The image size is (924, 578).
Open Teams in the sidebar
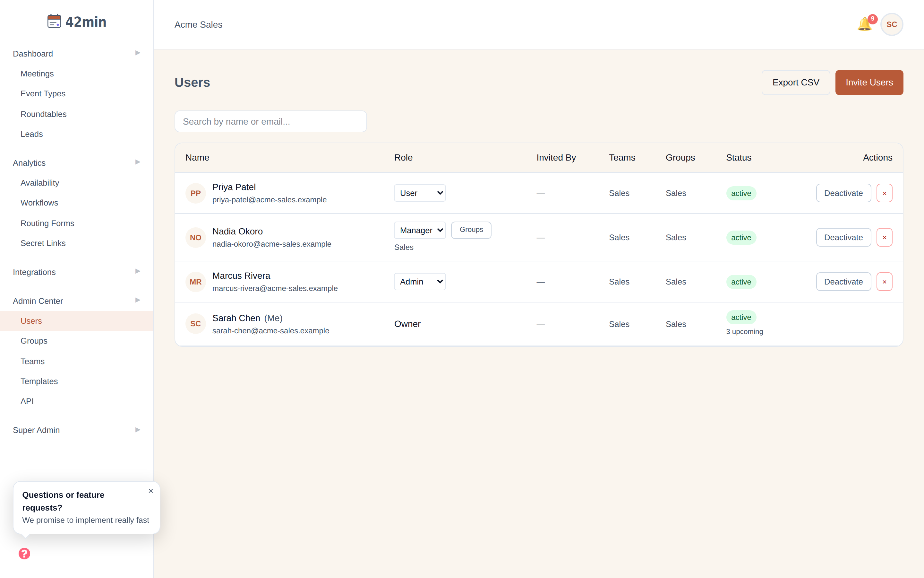point(32,361)
